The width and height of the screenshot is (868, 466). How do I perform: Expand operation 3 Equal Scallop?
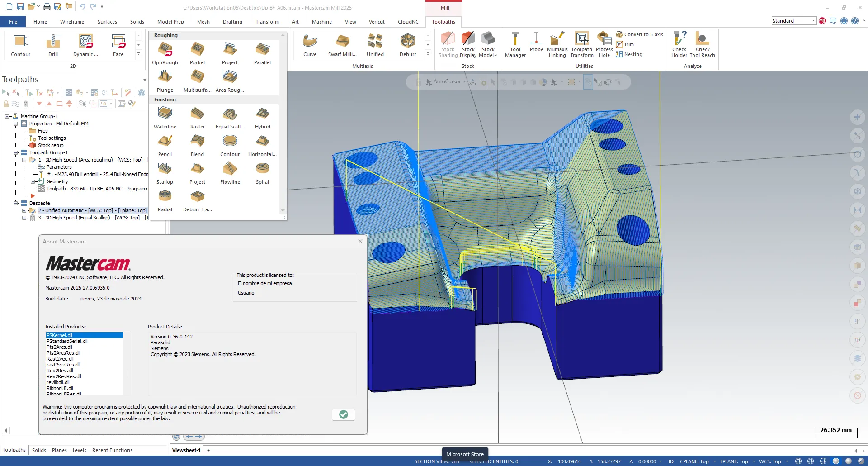coord(24,218)
